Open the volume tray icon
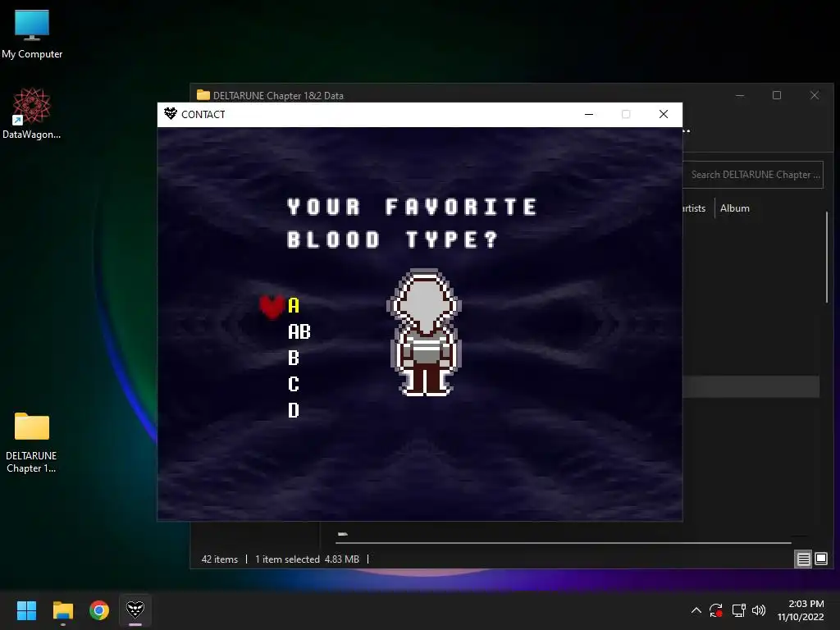This screenshot has height=630, width=840. (x=759, y=610)
